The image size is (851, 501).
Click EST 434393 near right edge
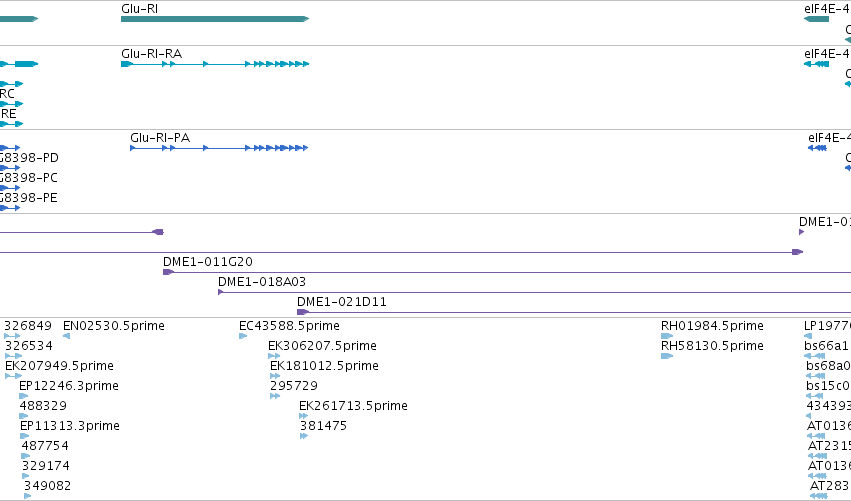click(809, 416)
